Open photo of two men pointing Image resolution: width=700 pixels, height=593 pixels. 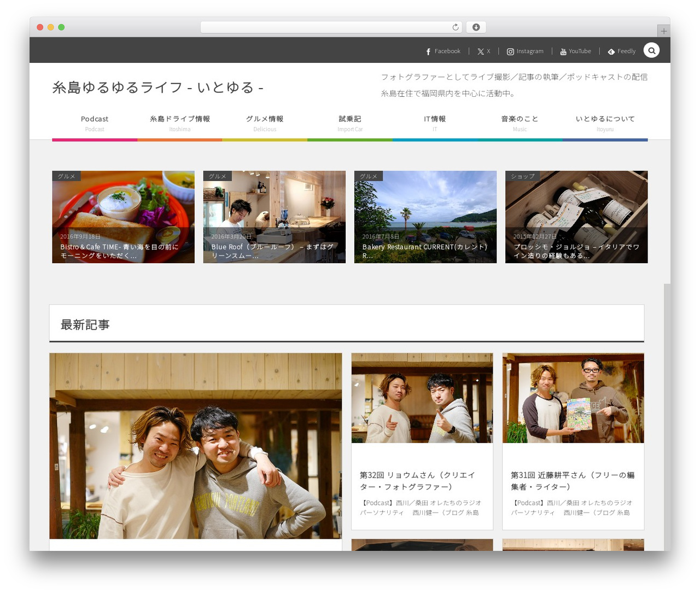(422, 398)
